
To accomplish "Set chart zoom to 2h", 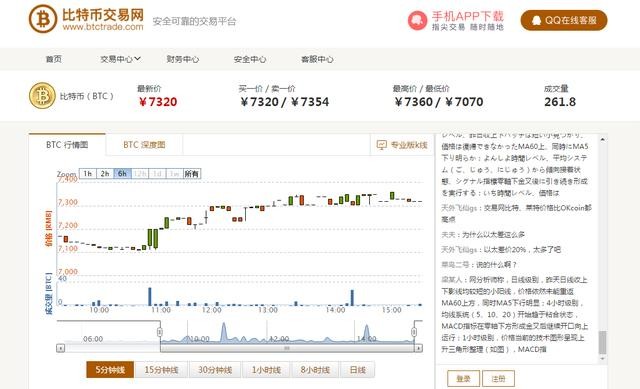I will tap(105, 174).
